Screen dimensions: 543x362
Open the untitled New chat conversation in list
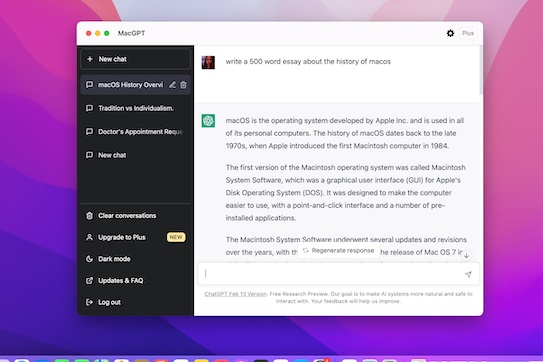pyautogui.click(x=135, y=155)
